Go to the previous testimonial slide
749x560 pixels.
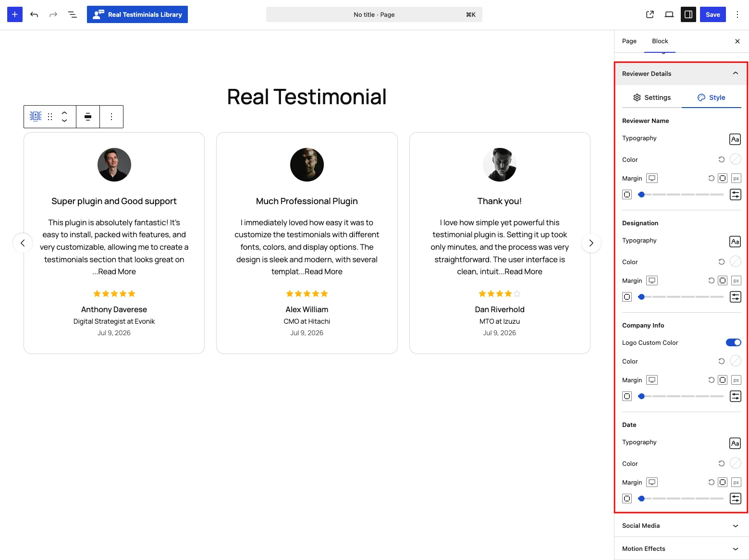pyautogui.click(x=23, y=243)
